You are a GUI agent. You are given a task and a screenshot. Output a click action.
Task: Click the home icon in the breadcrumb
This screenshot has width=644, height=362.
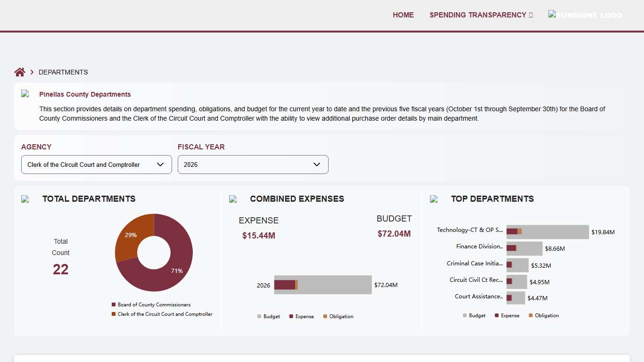[x=19, y=72]
